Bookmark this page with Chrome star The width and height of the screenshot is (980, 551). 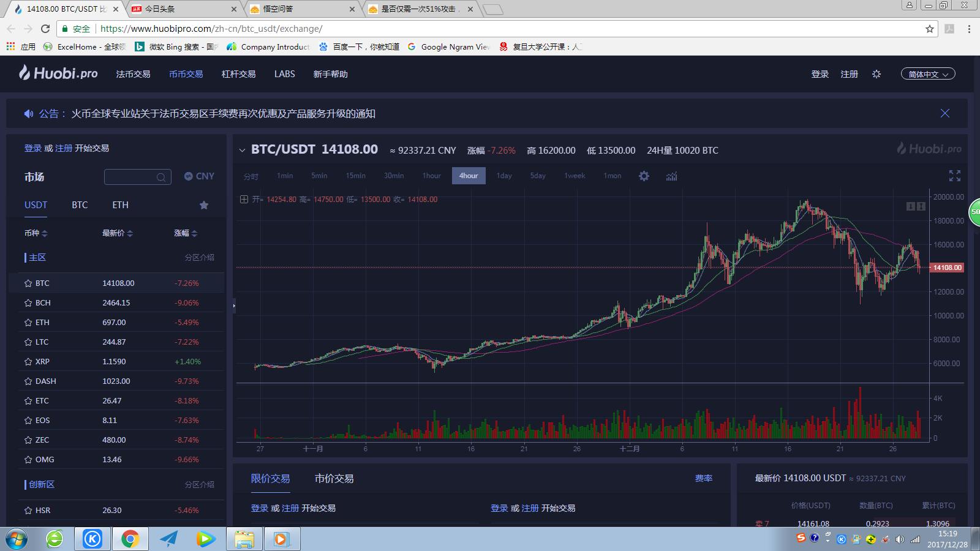point(929,29)
